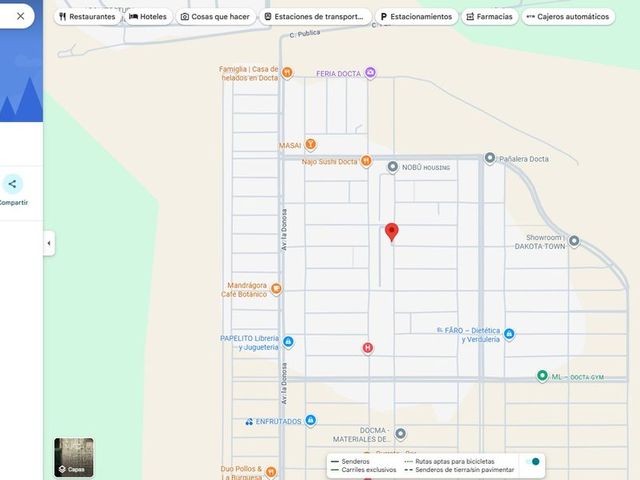Screen dimensions: 640x480
Task: Click Senderos de tierra/sin pavimentar label
Action: coord(464,470)
